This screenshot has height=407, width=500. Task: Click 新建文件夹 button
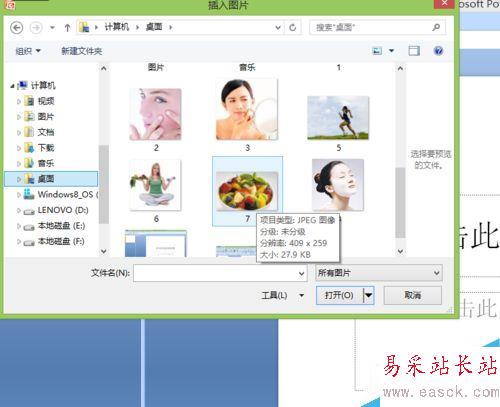82,51
